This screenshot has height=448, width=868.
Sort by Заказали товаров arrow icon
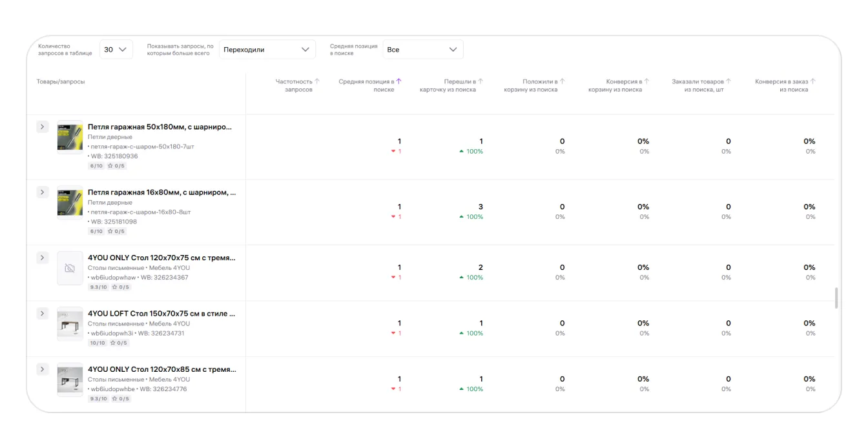(x=728, y=81)
